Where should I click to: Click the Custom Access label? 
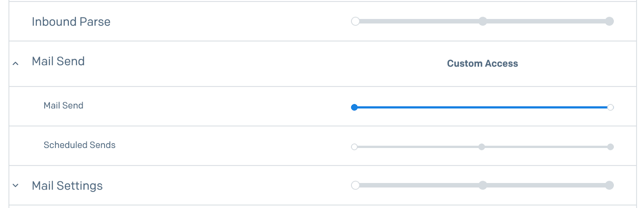point(482,64)
